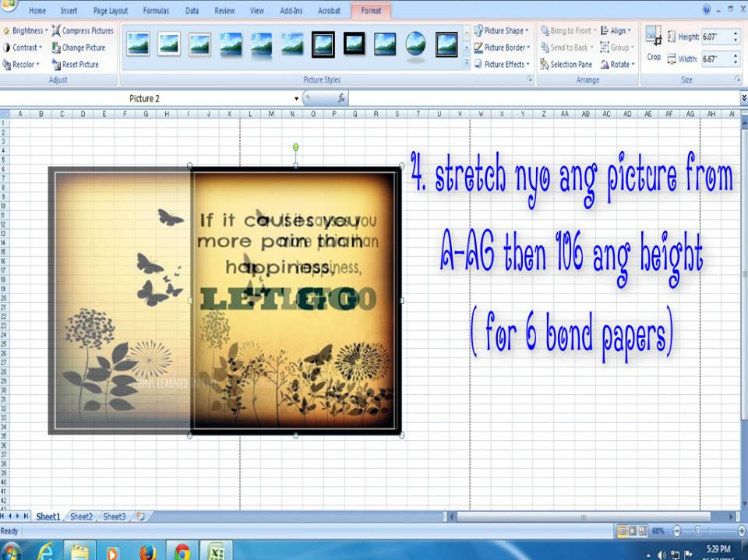Open the Selection Pane
This screenshot has height=560, width=748.
(573, 65)
